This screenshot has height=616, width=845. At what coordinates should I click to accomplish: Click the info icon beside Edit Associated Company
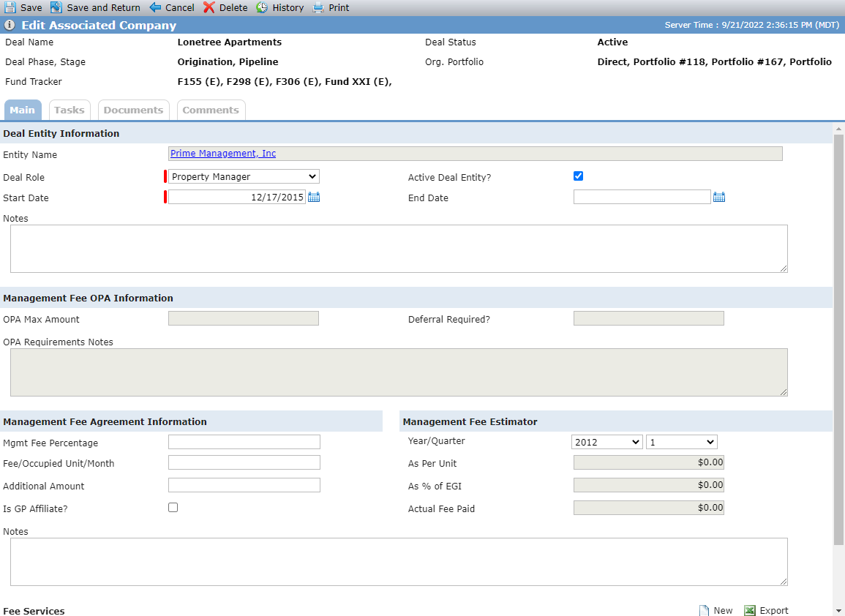pos(10,25)
